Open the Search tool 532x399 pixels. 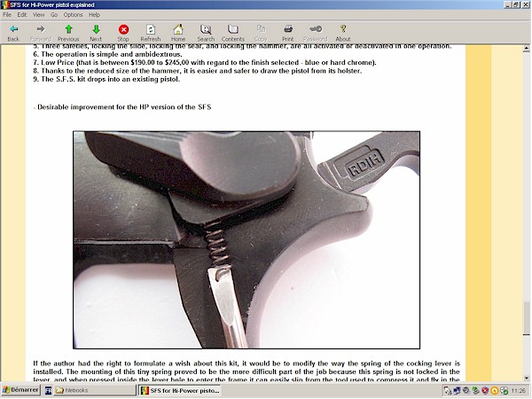(206, 33)
